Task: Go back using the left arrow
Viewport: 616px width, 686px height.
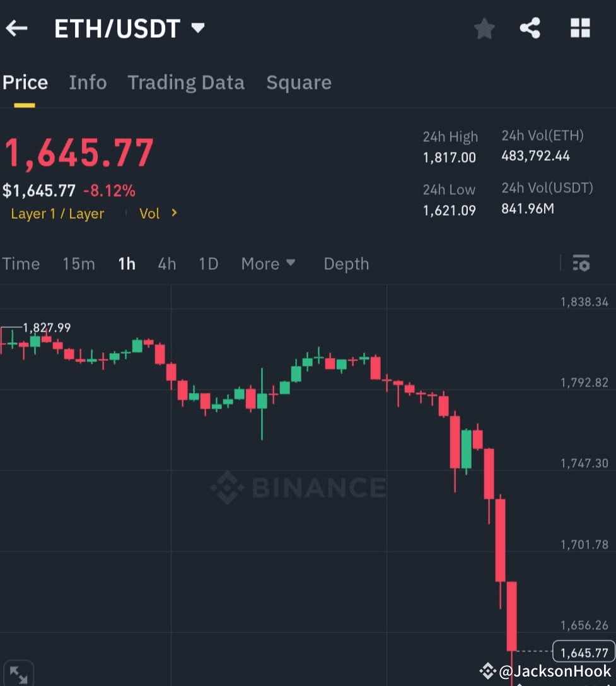Action: pyautogui.click(x=16, y=28)
